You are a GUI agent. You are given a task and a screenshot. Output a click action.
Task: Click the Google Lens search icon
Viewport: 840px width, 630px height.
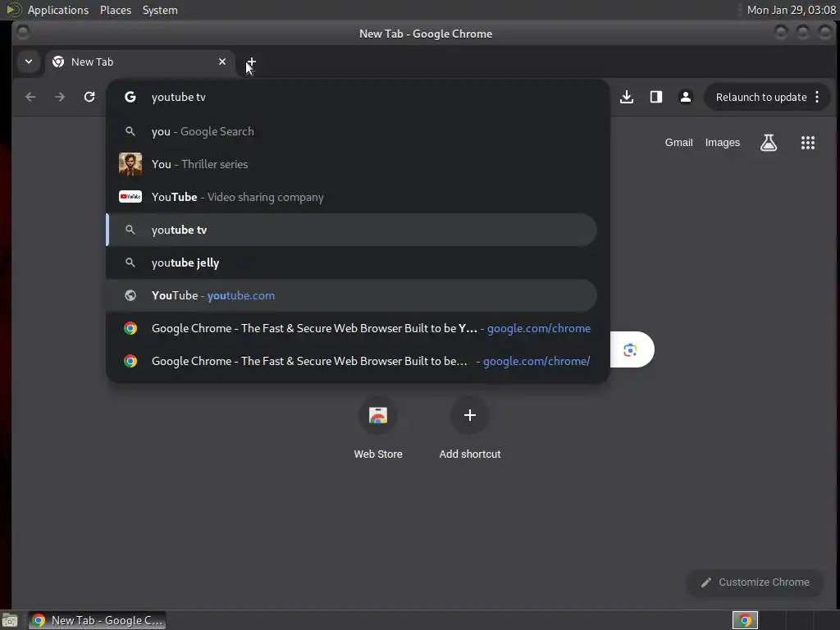point(631,349)
